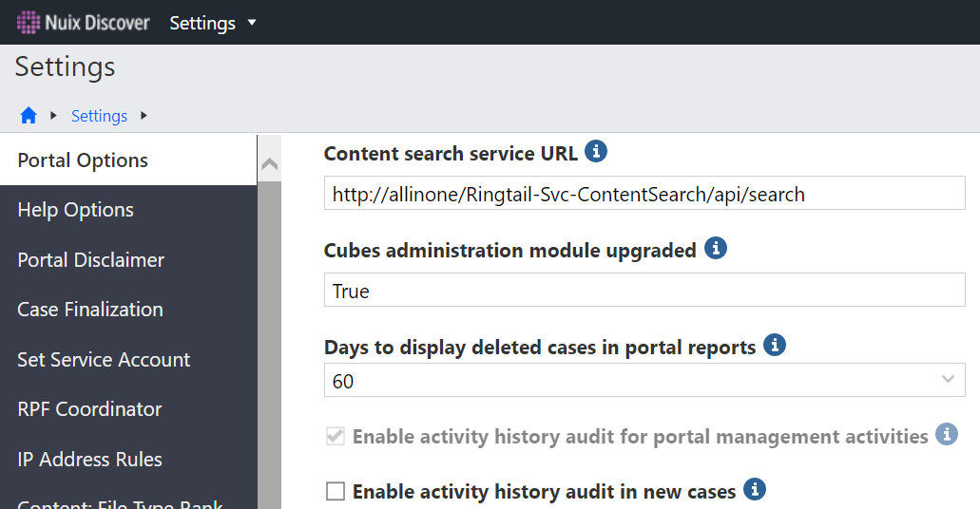Viewport: 980px width, 509px height.
Task: Click info icon next to Content search service URL
Action: click(x=595, y=151)
